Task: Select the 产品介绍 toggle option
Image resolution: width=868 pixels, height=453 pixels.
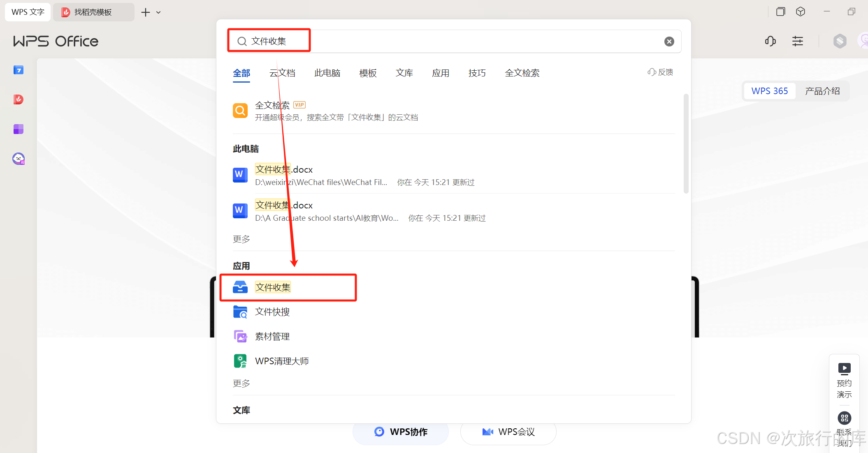Action: pos(822,91)
